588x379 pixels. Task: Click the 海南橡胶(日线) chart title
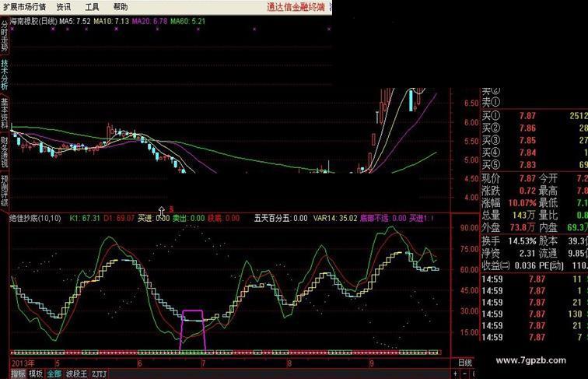coord(33,21)
